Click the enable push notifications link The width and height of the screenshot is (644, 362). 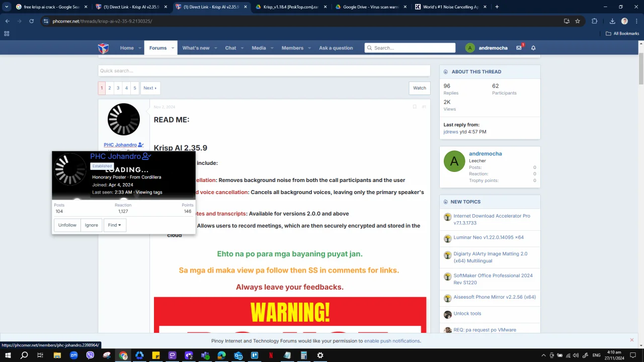pos(392,341)
